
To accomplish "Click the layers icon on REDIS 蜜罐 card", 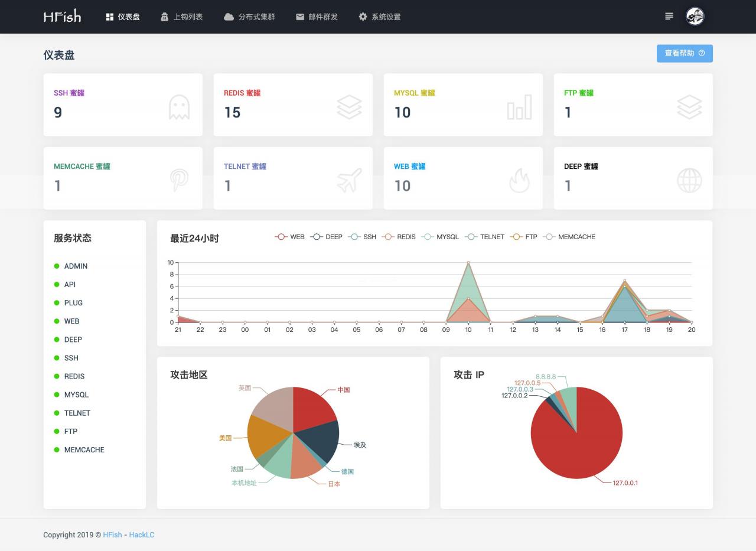I will click(x=348, y=107).
